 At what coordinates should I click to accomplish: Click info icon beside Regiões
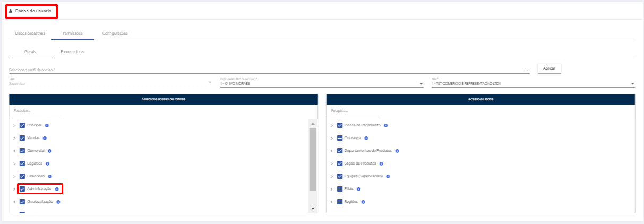point(363,202)
